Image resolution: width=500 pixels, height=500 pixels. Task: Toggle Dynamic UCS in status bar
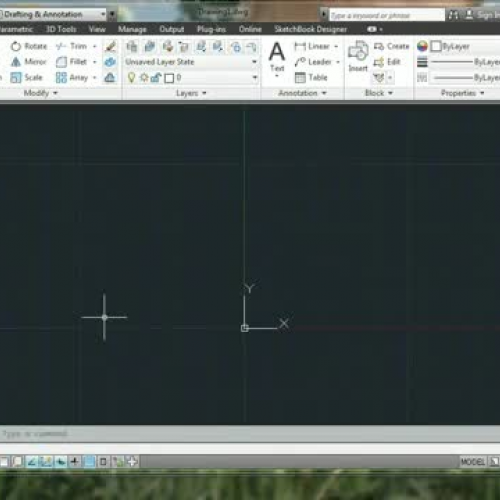click(46, 461)
